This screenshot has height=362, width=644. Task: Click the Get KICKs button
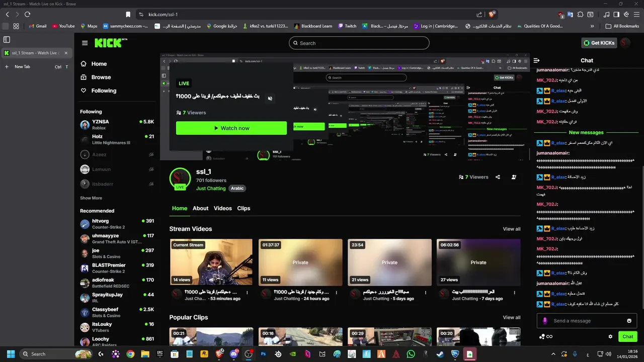pos(599,43)
